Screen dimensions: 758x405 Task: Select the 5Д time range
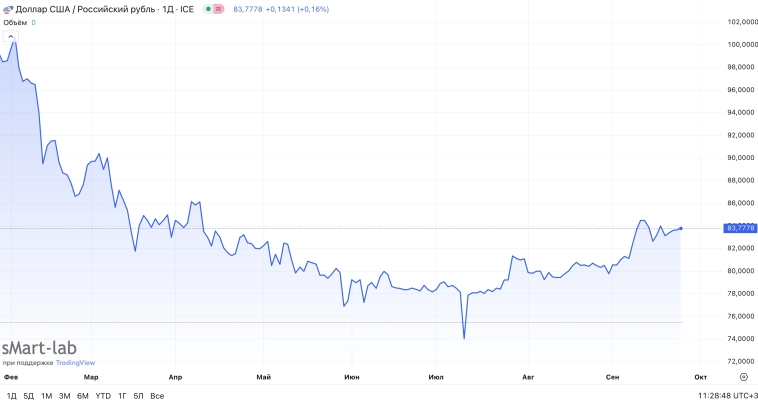tap(27, 396)
